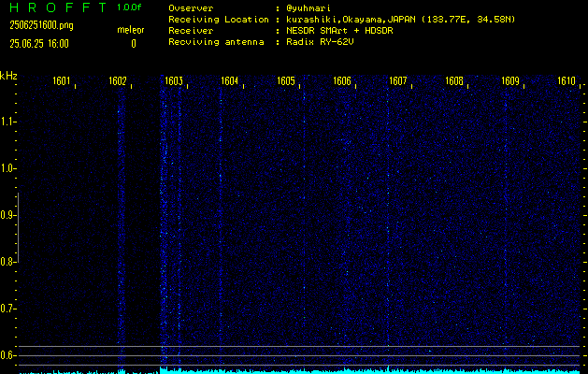Click the 1608 time axis label
This screenshot has height=374, width=588.
click(454, 80)
